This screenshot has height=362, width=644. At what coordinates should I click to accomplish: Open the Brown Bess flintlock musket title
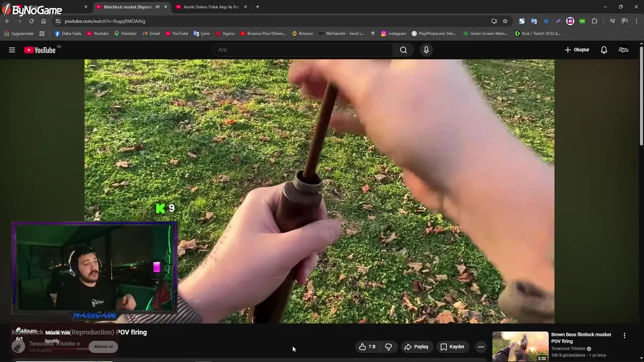(581, 338)
